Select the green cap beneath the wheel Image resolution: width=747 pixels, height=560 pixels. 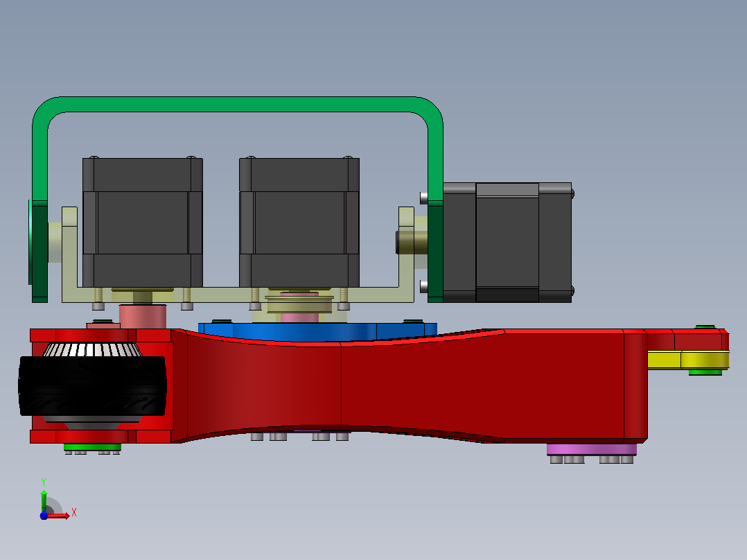point(92,447)
